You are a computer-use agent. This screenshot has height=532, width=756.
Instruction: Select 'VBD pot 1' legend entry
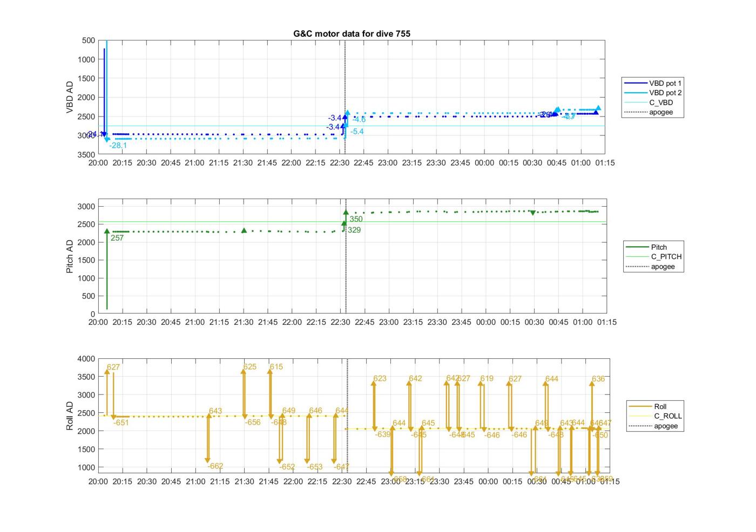coord(652,83)
